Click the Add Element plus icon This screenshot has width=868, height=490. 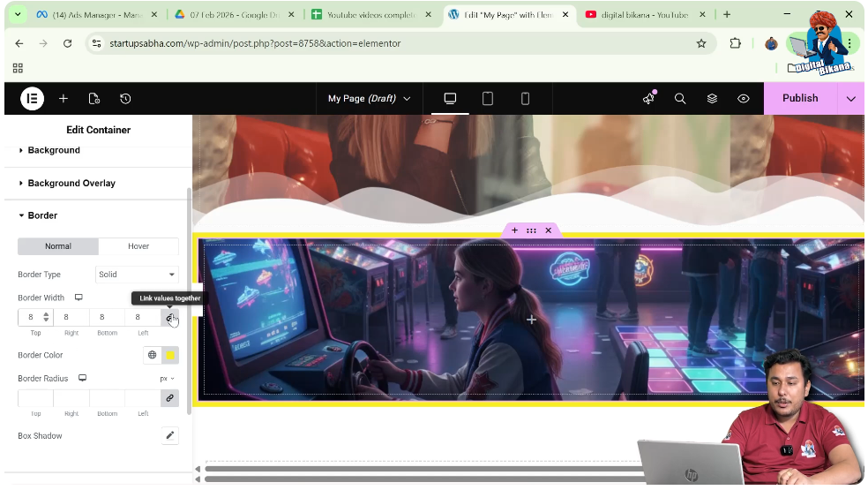click(x=64, y=99)
